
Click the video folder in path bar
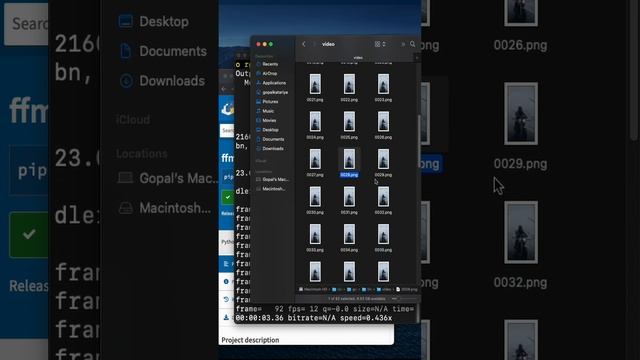[x=384, y=289]
